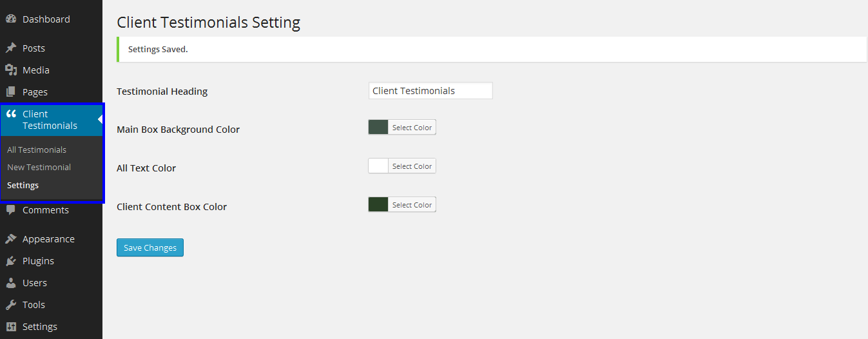Click the Dashboard gauge icon

(11, 19)
